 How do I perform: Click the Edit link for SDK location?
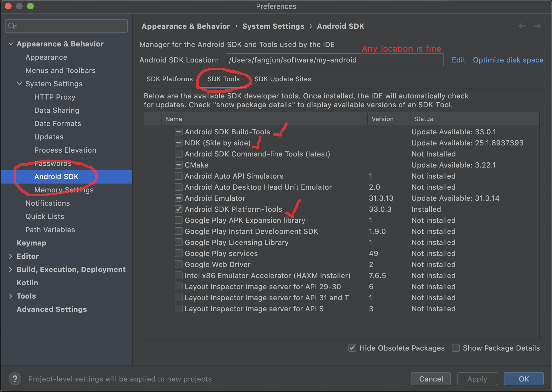tap(458, 60)
